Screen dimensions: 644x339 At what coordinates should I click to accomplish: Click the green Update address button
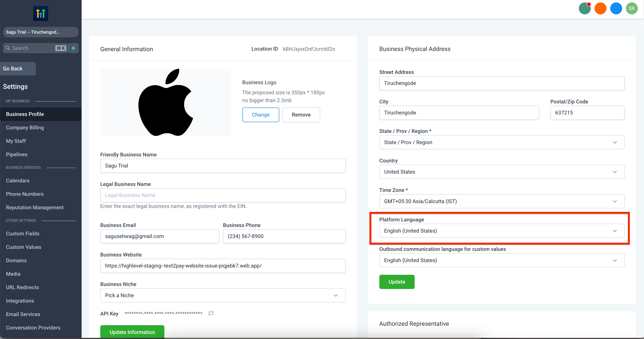coord(397,282)
